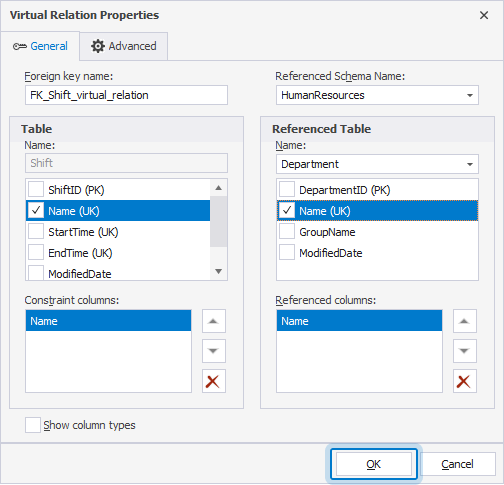The width and height of the screenshot is (504, 485).
Task: Open the Advanced tab
Action: 124,46
